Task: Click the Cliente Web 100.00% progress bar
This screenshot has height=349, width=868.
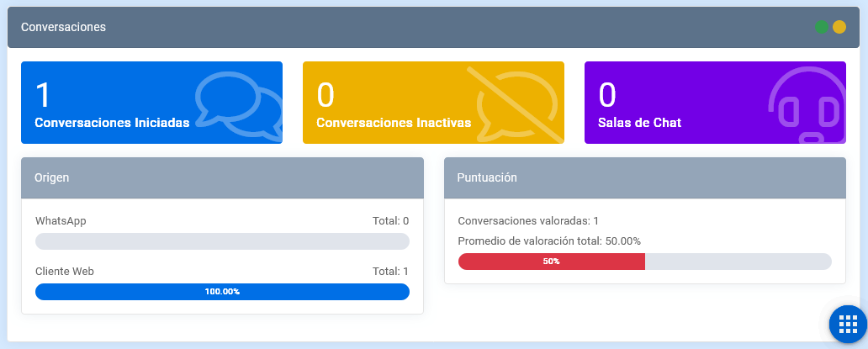Action: pos(222,292)
